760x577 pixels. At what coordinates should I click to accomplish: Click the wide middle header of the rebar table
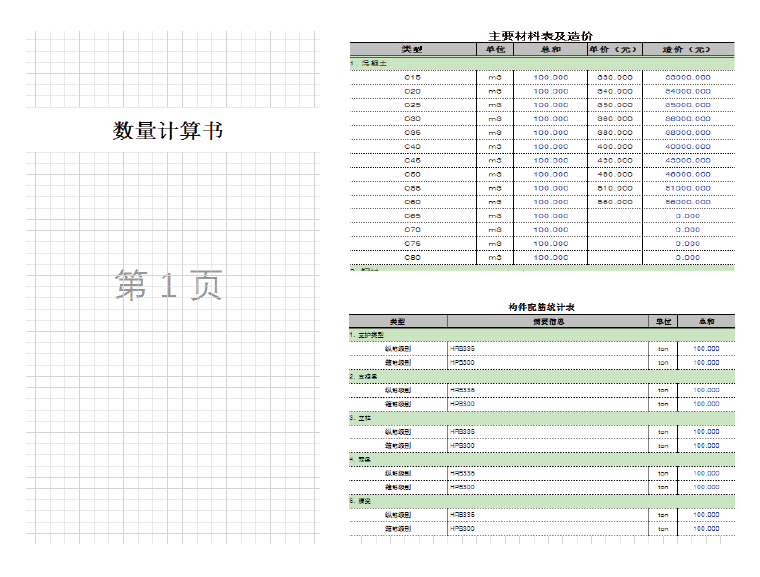548,321
